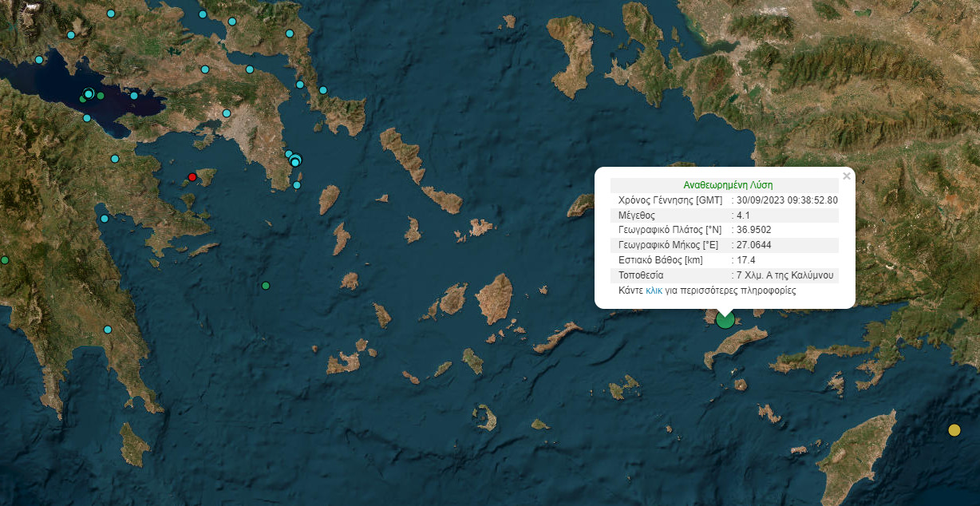Select the cyan marker just north of Athens city
The image size is (980, 506).
[227, 113]
